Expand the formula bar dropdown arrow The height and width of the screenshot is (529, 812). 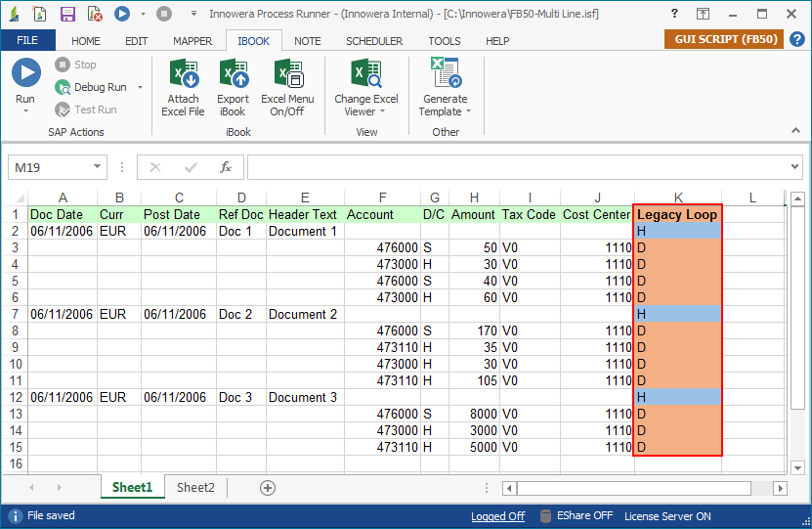(793, 167)
